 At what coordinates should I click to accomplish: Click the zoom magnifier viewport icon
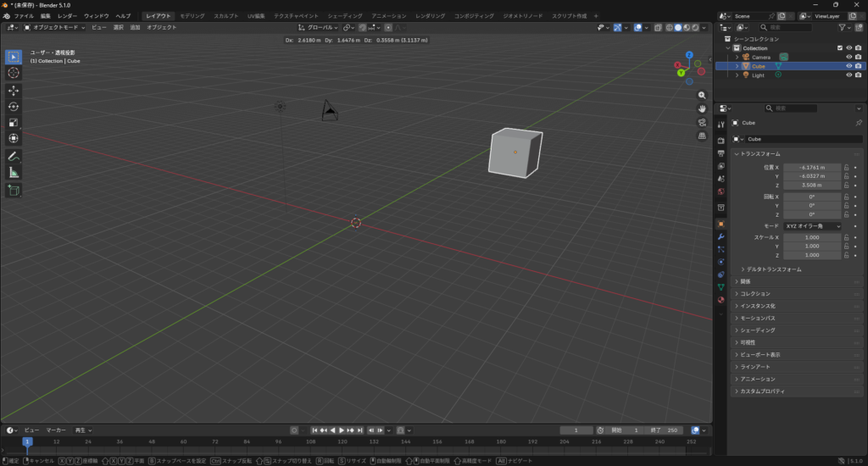[702, 95]
